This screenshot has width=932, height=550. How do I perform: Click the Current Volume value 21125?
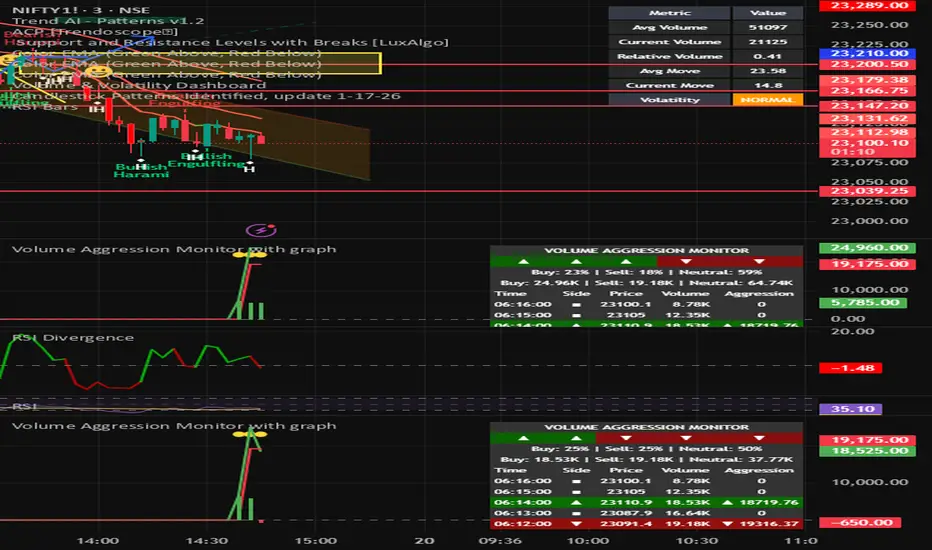pos(768,42)
